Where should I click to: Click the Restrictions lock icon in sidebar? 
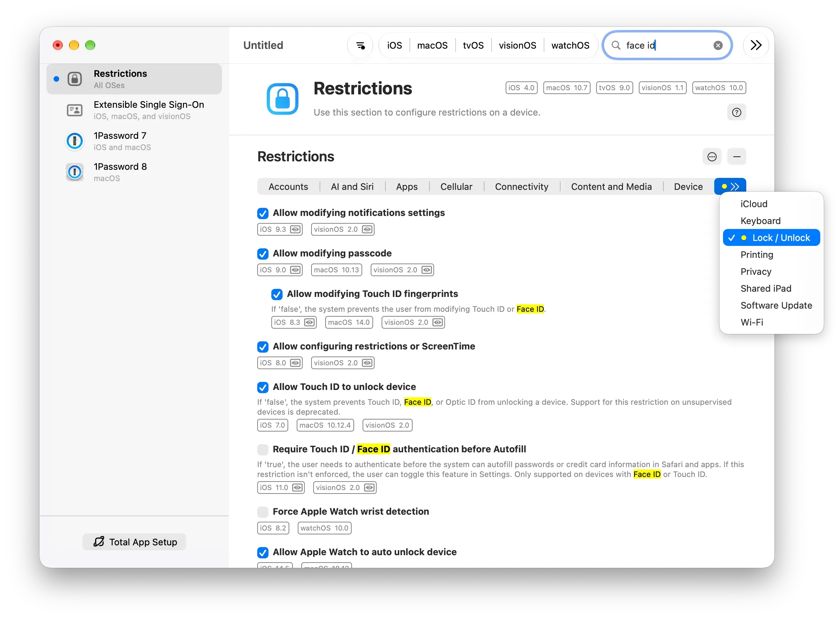tap(75, 79)
